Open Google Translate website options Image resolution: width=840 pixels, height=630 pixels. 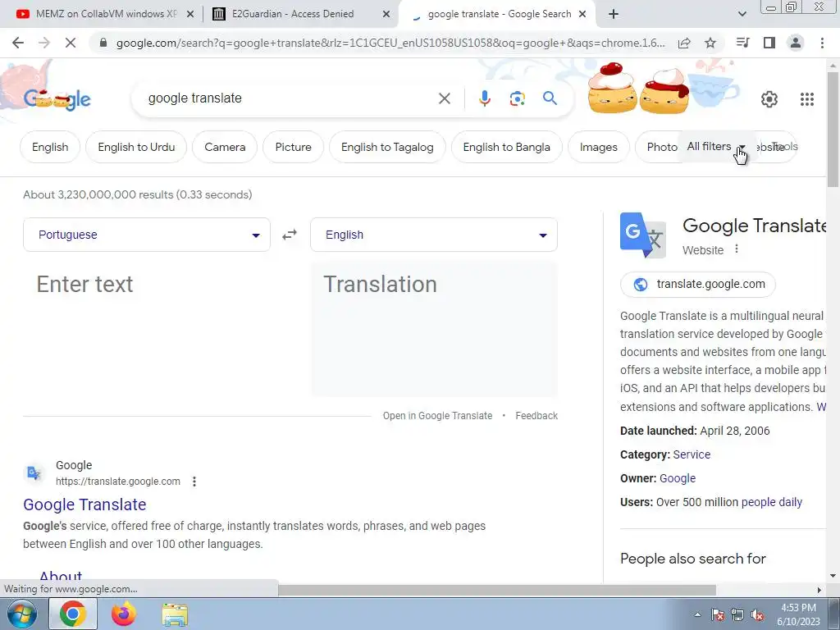click(737, 249)
